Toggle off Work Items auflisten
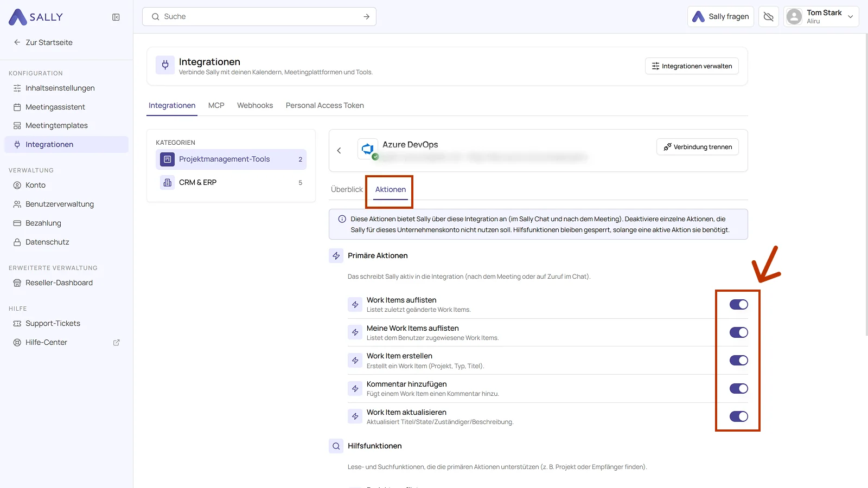Viewport: 868px width, 488px height. click(739, 305)
